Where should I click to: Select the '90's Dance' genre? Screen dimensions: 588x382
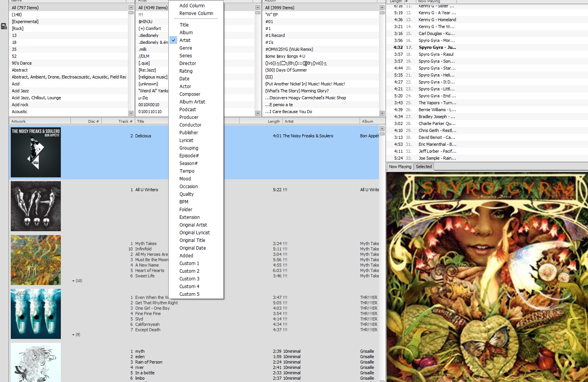pyautogui.click(x=68, y=63)
